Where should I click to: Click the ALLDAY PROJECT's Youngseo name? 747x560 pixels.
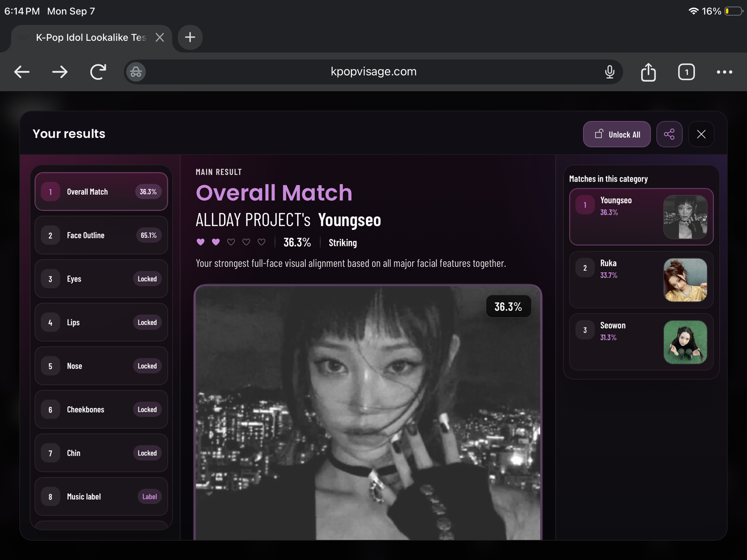point(288,220)
